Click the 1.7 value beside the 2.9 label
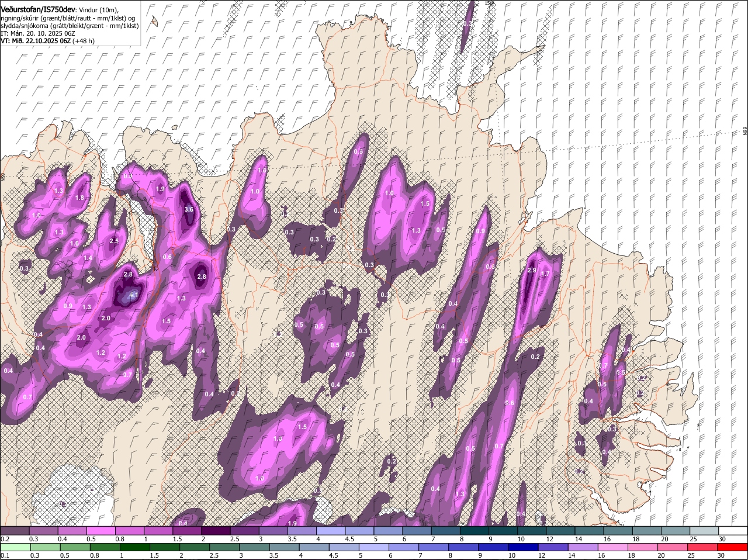Image resolution: width=748 pixels, height=560 pixels. [546, 274]
